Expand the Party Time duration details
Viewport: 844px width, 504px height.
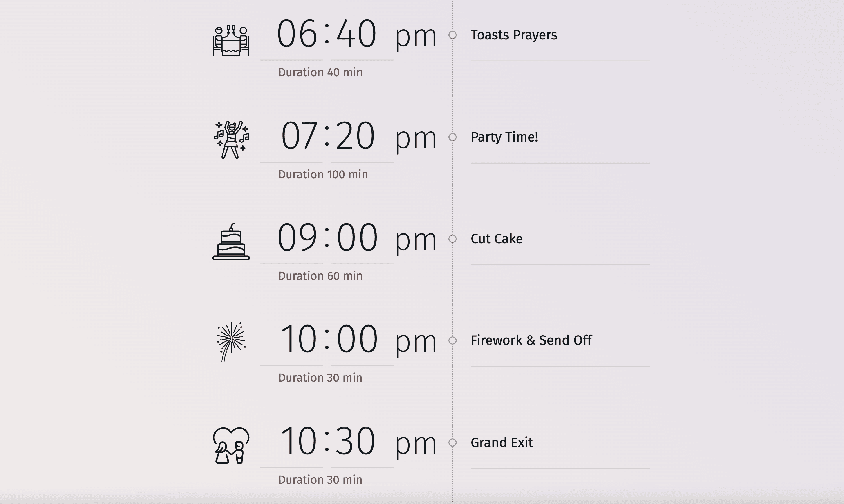coord(324,174)
